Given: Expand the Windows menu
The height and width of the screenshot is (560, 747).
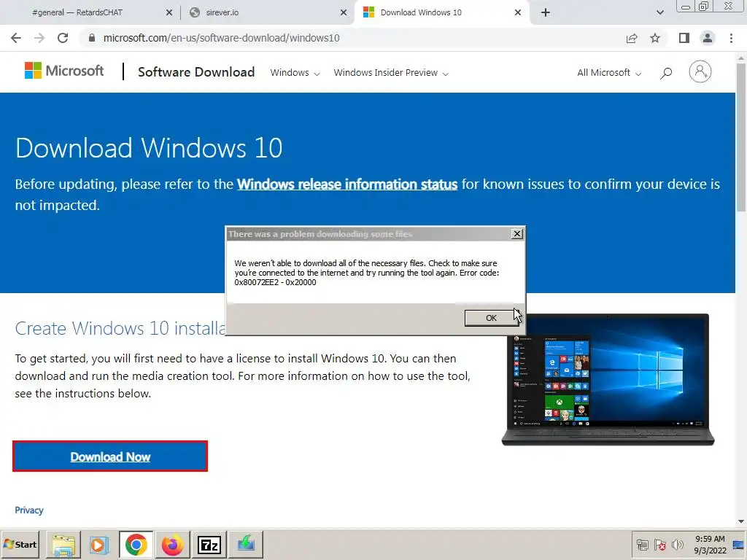Looking at the screenshot, I should [x=295, y=73].
